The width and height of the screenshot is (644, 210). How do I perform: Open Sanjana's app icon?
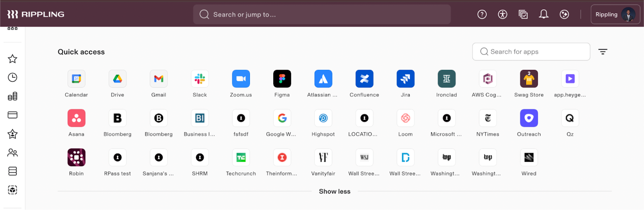159,158
